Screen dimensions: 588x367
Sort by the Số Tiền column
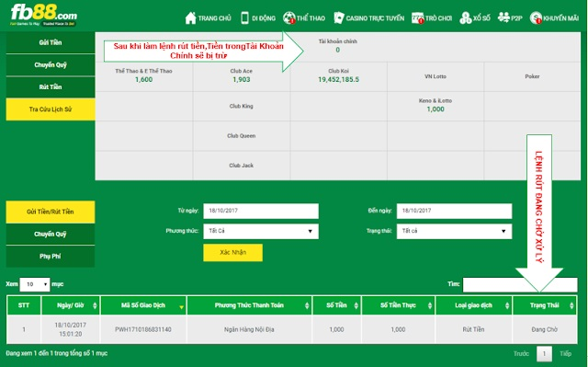tap(336, 305)
